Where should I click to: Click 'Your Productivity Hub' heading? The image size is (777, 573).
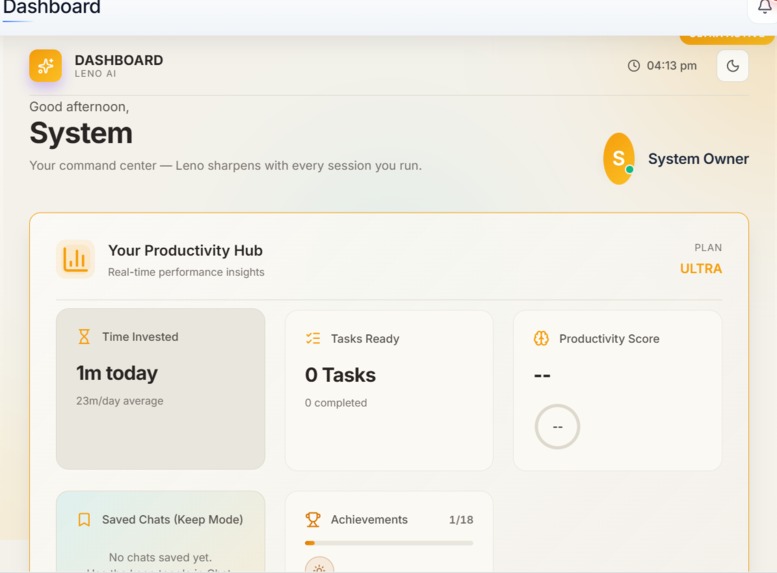coord(185,250)
